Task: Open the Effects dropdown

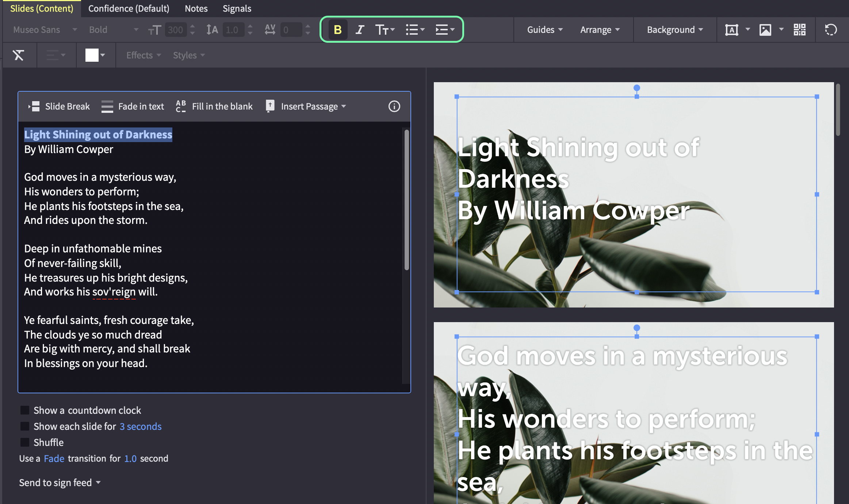Action: (144, 55)
